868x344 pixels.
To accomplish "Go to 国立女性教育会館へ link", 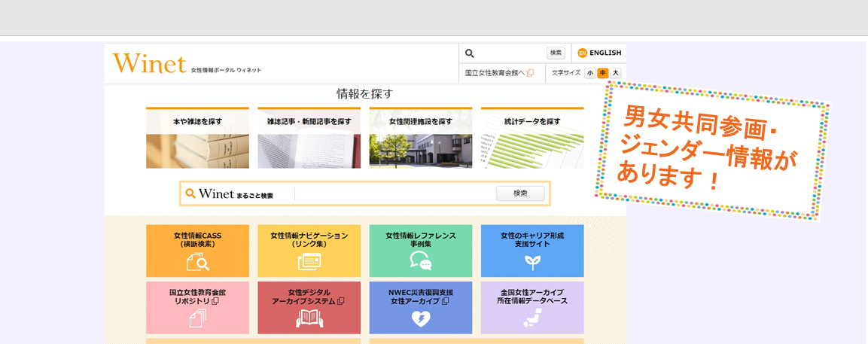I will click(x=499, y=72).
